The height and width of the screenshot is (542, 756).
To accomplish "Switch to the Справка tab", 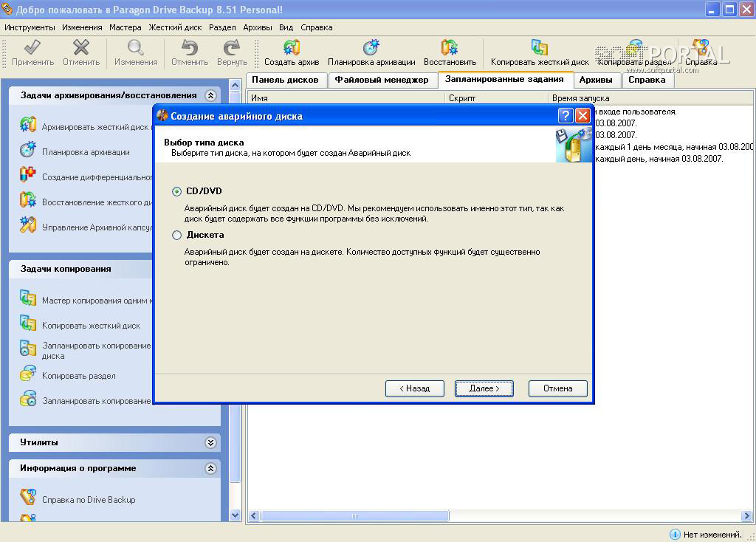I will [x=647, y=80].
